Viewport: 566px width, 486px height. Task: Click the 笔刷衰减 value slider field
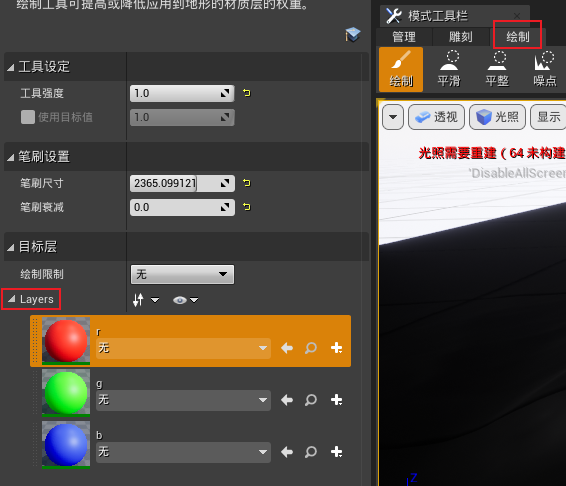pos(182,207)
